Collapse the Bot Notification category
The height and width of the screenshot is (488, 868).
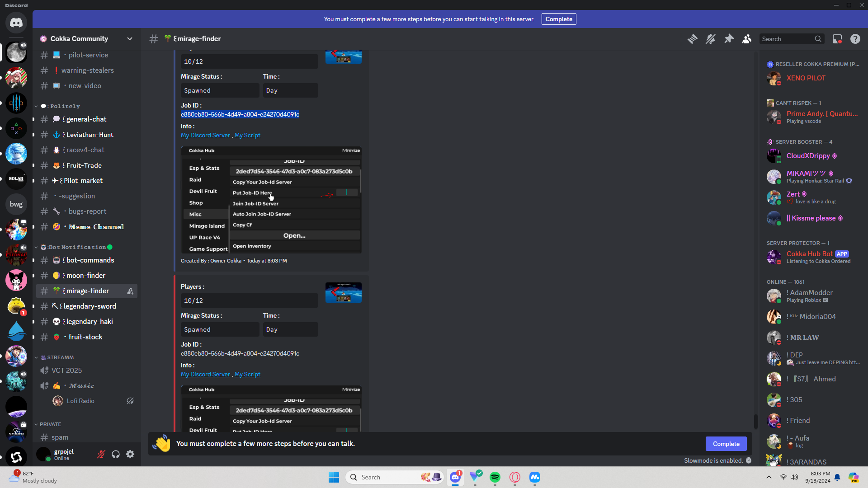74,247
